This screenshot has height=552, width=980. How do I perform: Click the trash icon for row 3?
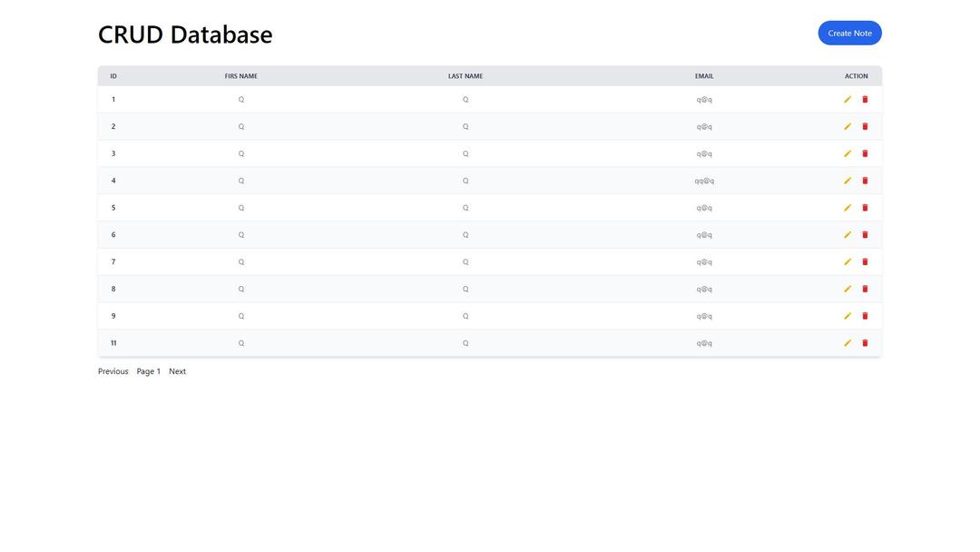point(865,153)
